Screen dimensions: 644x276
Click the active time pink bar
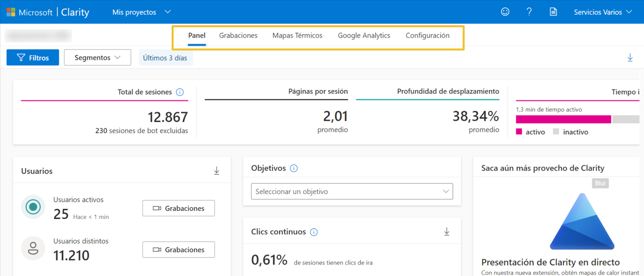point(563,119)
